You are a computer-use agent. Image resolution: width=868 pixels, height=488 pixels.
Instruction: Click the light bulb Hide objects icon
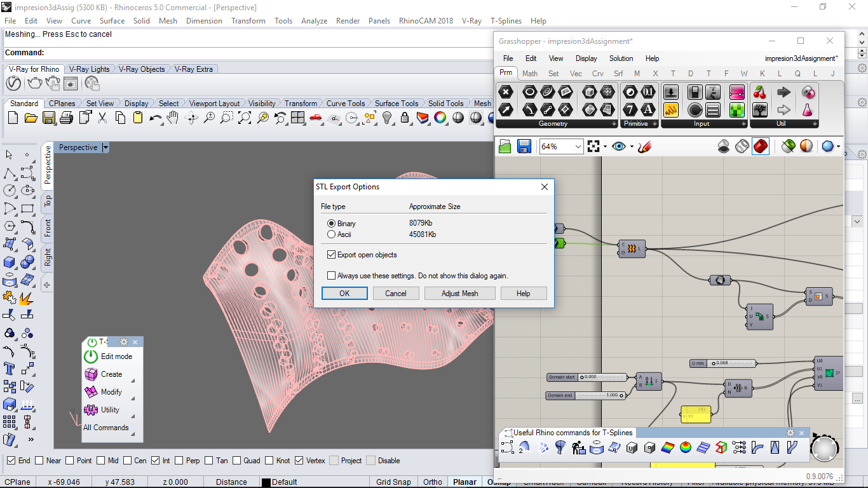click(386, 118)
